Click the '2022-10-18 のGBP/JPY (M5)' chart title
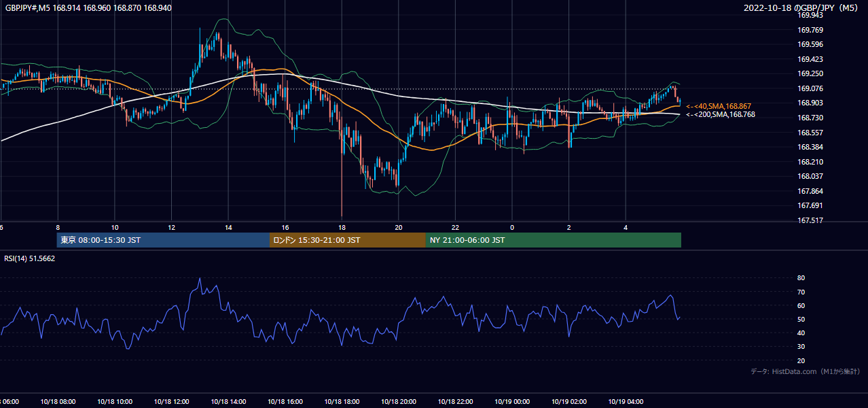The image size is (868, 408). pyautogui.click(x=802, y=8)
